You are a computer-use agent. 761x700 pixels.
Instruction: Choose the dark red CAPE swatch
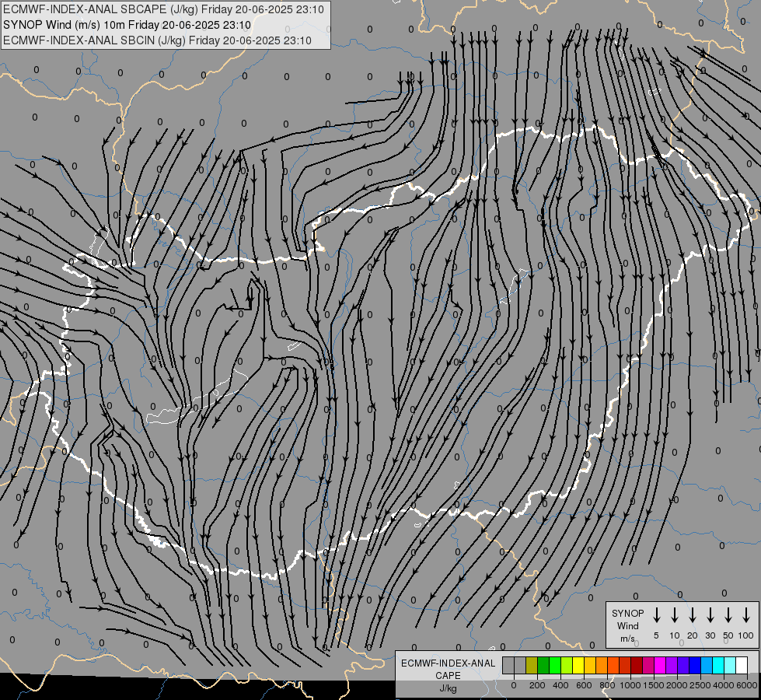tap(637, 665)
